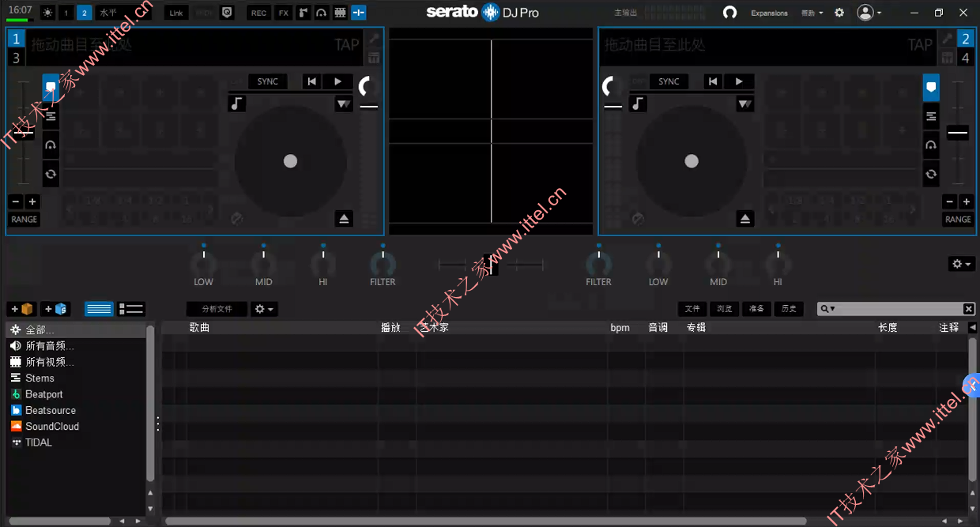
Task: Open the Expansions menu
Action: pyautogui.click(x=769, y=13)
